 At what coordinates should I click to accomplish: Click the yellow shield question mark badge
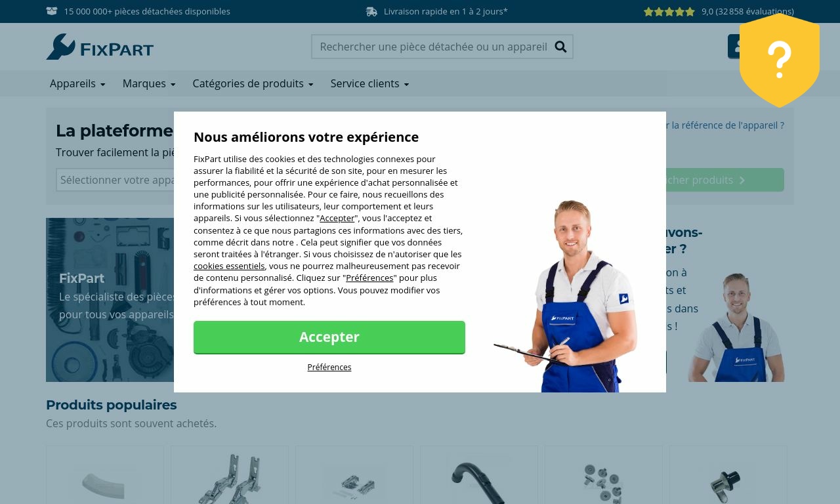tap(780, 60)
